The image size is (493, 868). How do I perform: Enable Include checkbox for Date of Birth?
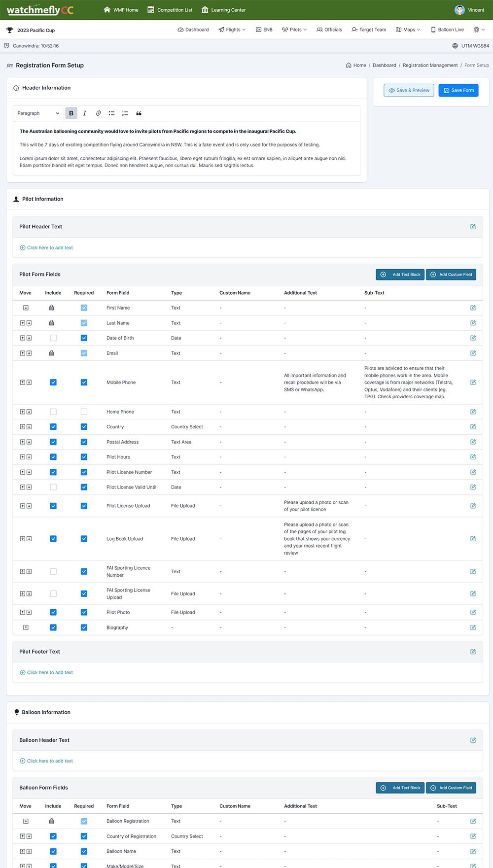(x=53, y=338)
